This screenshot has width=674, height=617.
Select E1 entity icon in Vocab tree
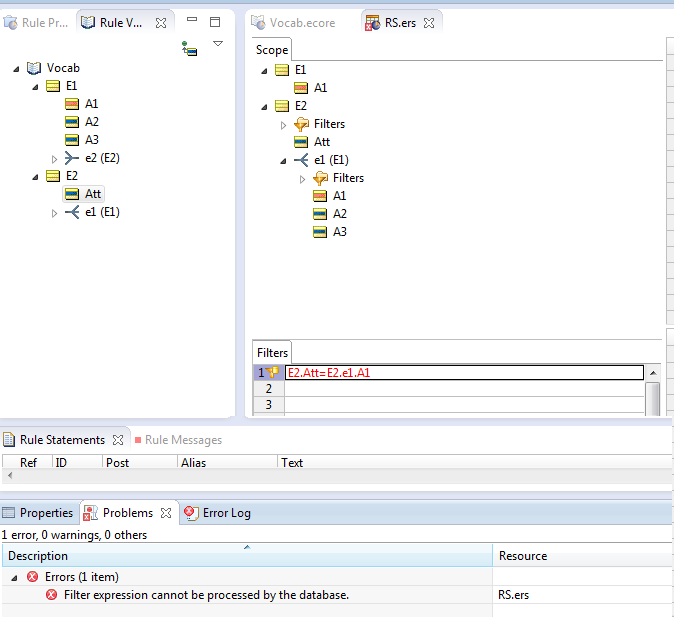pyautogui.click(x=53, y=86)
